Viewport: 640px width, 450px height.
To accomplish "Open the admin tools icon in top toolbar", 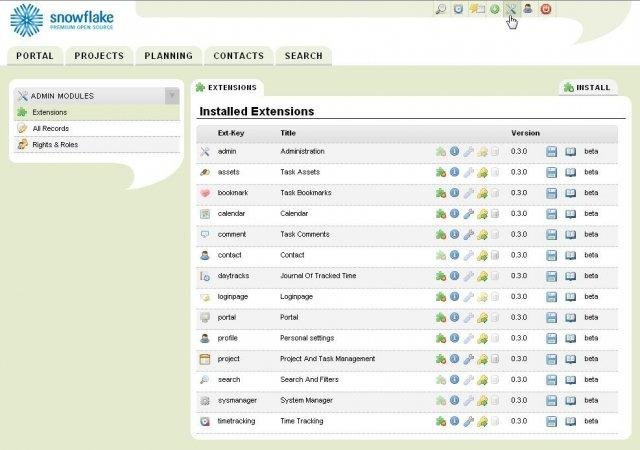I will coord(511,9).
